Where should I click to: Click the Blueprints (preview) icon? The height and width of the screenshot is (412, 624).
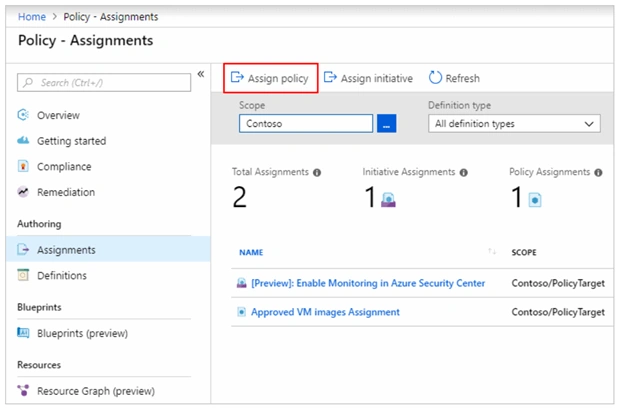click(23, 332)
